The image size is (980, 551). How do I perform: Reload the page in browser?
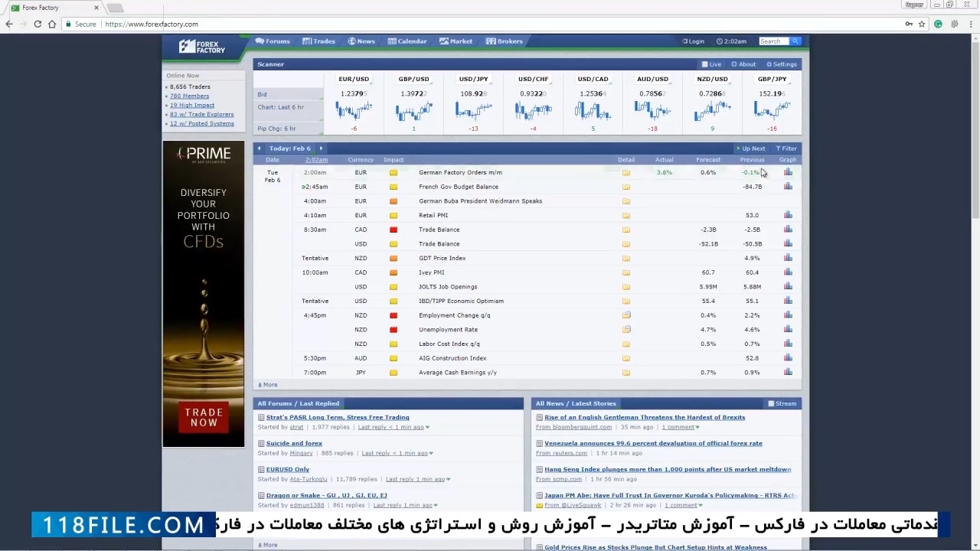pyautogui.click(x=38, y=24)
